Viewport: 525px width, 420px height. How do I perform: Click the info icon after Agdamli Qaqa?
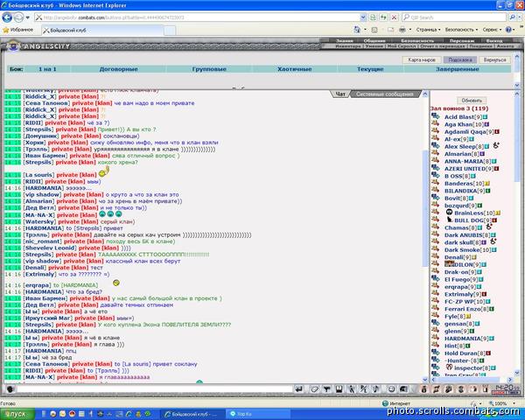point(497,132)
